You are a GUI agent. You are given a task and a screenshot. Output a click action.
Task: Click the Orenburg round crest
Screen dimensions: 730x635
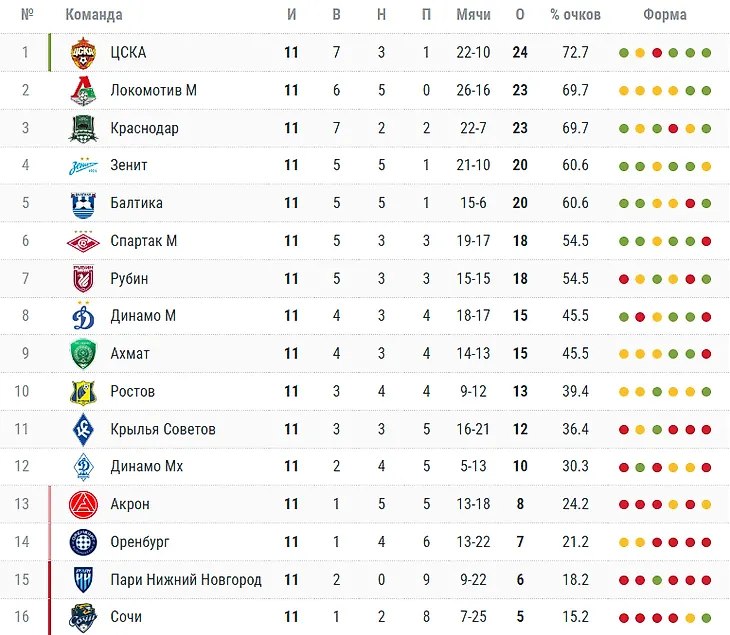83,542
